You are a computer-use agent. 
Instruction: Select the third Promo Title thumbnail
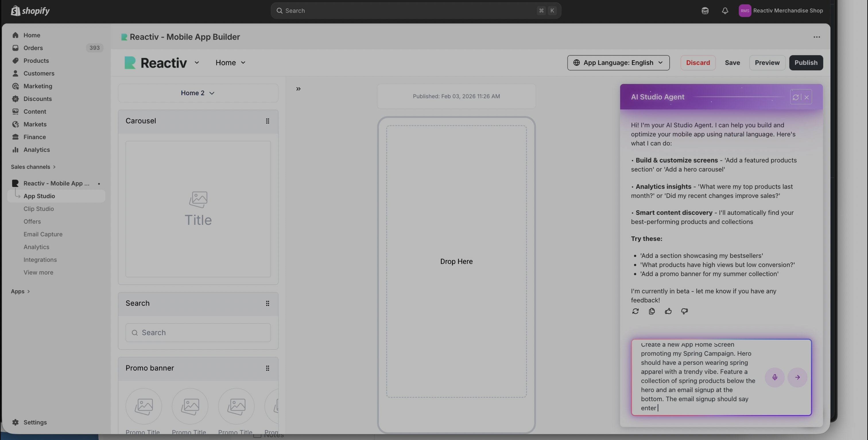236,406
